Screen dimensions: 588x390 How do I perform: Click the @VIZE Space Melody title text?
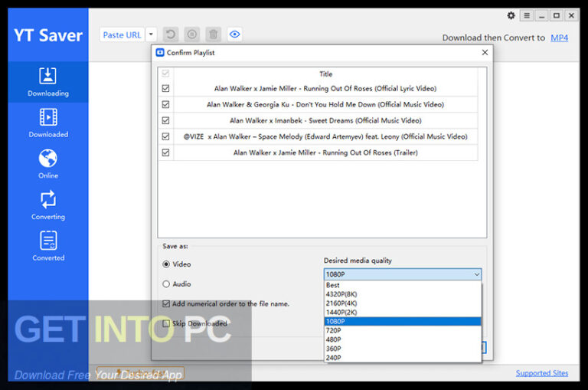click(325, 136)
